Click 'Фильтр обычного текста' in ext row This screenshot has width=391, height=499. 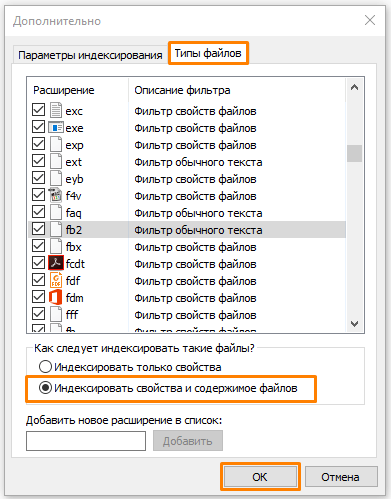(x=198, y=162)
